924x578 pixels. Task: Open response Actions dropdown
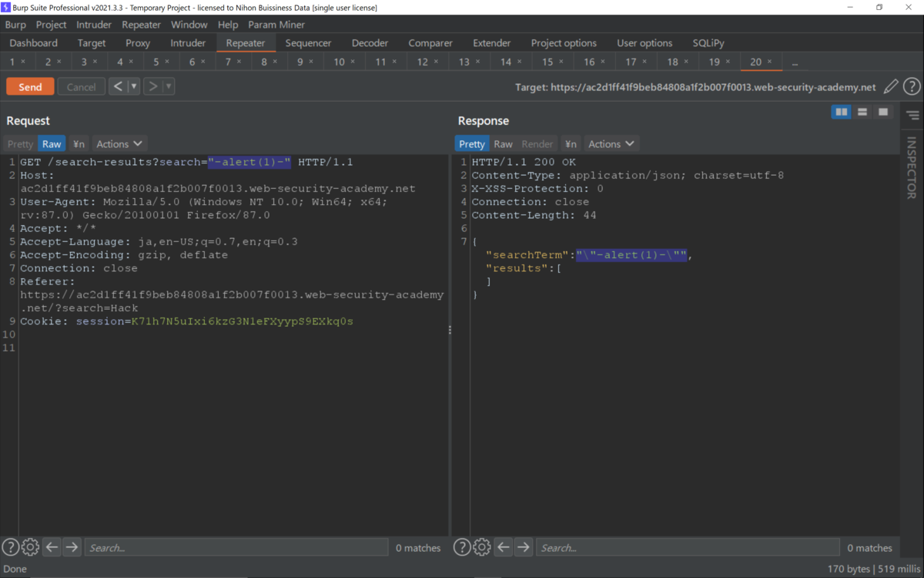pos(611,143)
